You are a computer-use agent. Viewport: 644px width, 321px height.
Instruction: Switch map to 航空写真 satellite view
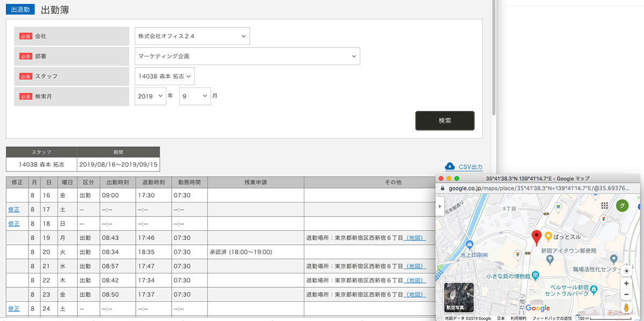(x=459, y=296)
